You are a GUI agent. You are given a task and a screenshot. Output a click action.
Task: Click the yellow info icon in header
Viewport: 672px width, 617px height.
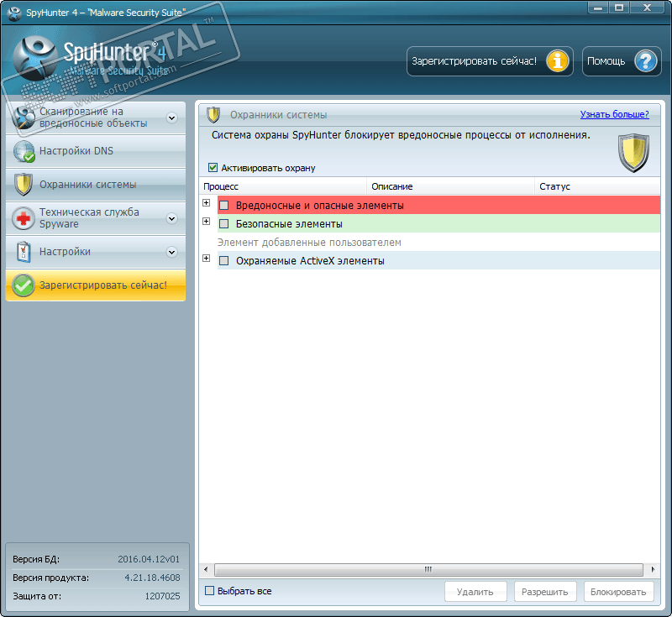pos(557,61)
